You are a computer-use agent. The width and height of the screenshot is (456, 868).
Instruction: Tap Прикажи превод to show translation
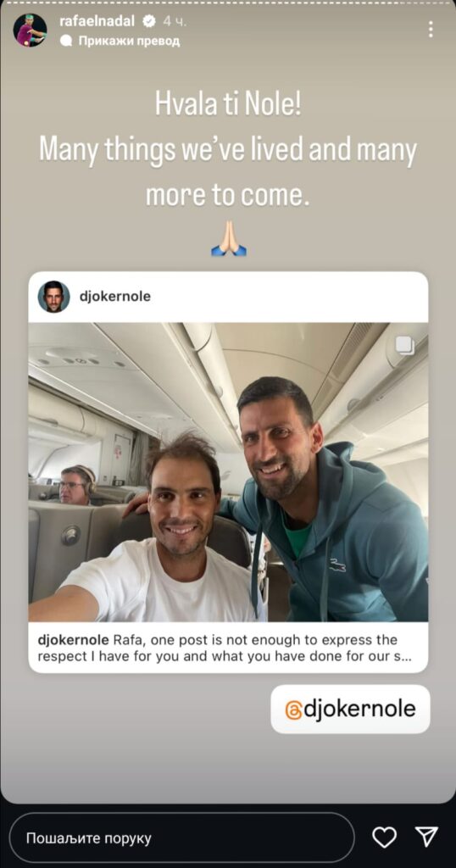(129, 41)
